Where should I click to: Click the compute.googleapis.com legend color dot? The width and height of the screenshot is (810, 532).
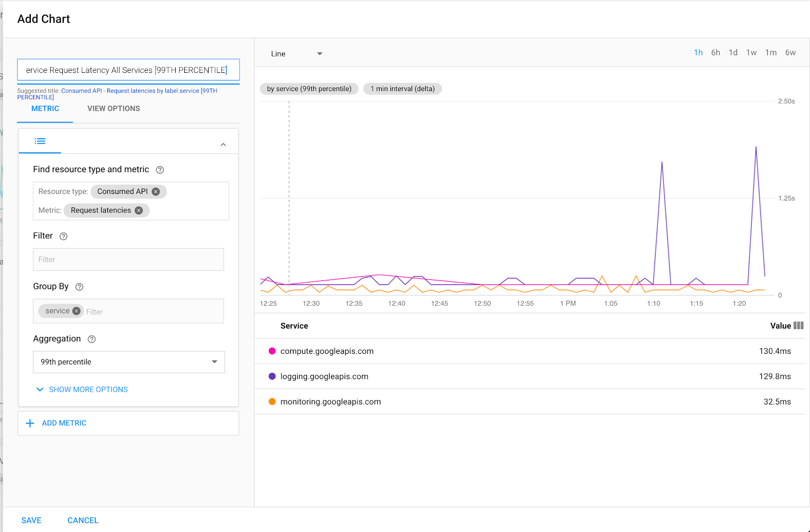tap(272, 351)
